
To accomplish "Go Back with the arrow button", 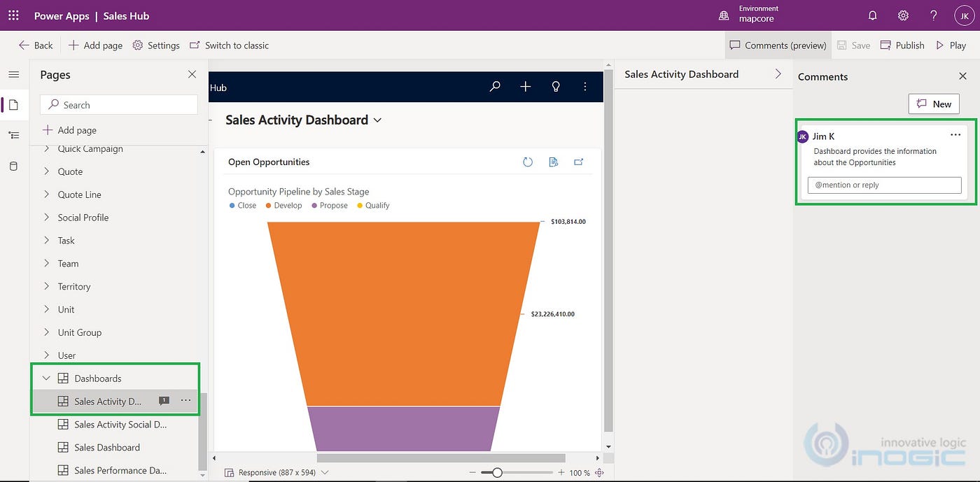I will click(x=36, y=45).
